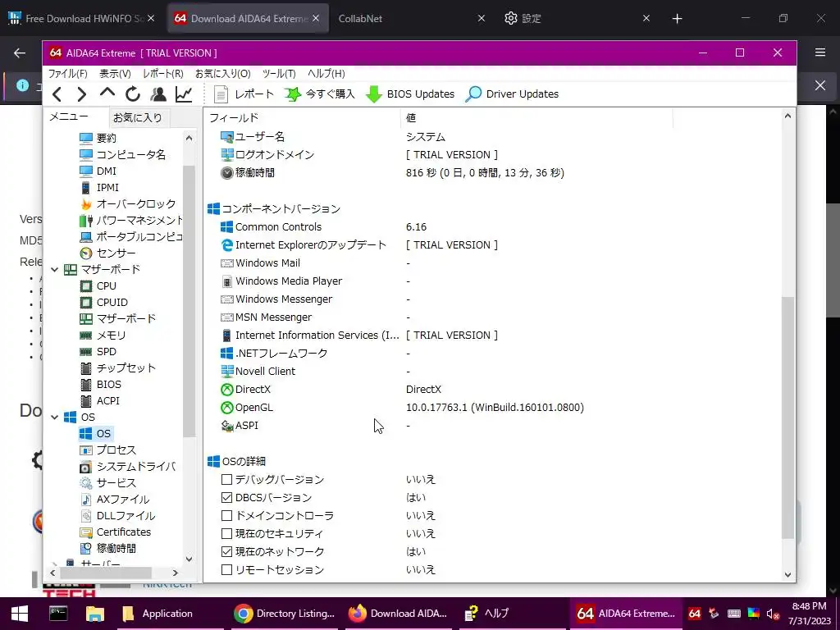Image resolution: width=840 pixels, height=630 pixels.
Task: Open Chrome Directory Listing taskbar item
Action: (285, 614)
